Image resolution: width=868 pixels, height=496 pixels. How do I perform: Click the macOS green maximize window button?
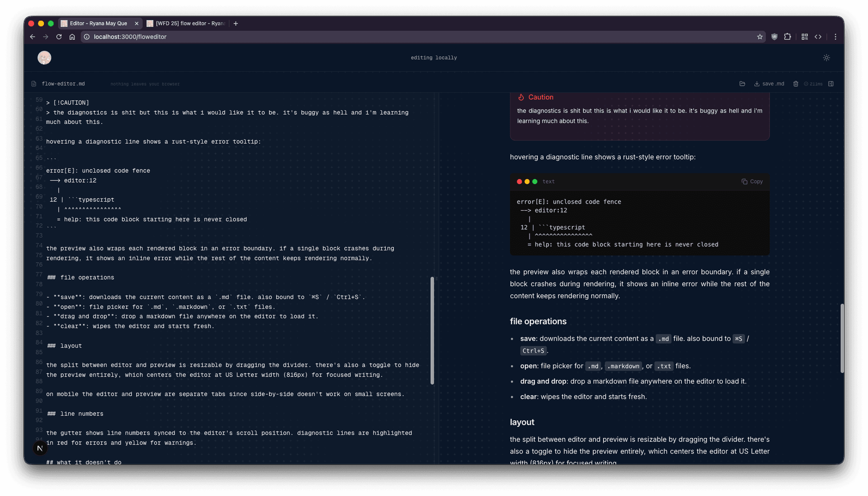pyautogui.click(x=51, y=24)
